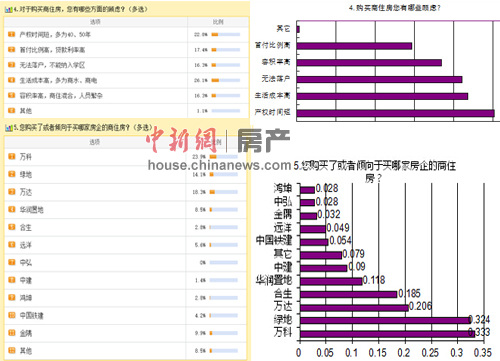Click the 0.15 tick on the bottom chart axis

378,353
